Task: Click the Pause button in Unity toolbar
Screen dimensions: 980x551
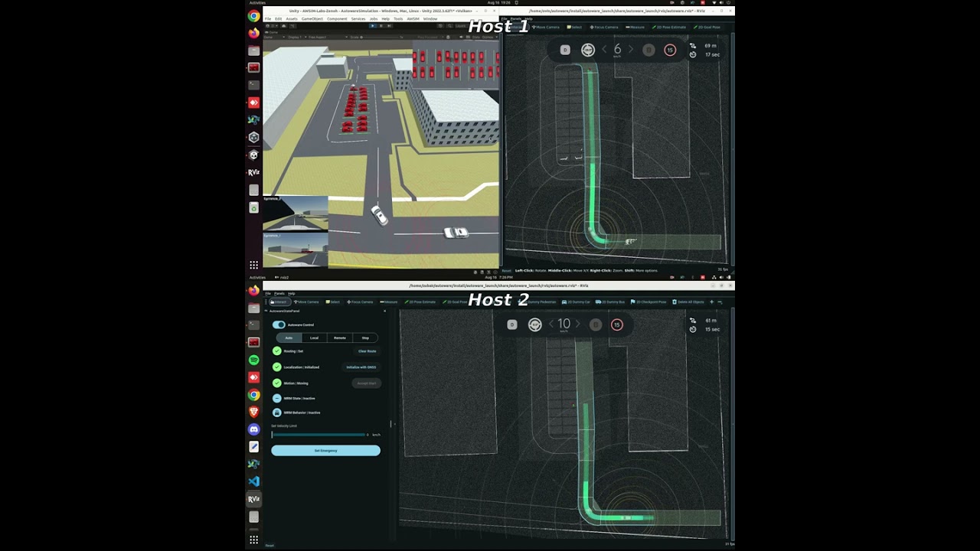Action: coord(381,26)
